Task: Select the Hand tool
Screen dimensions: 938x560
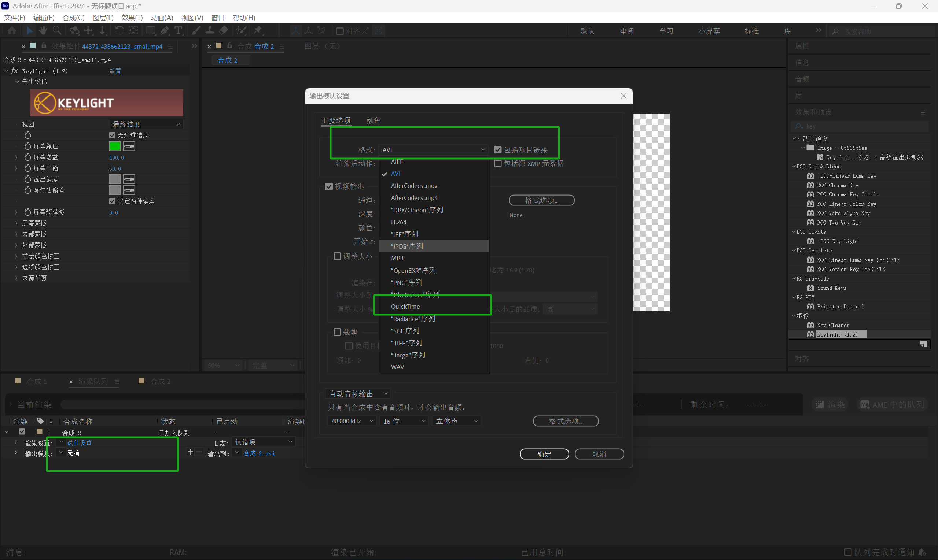Action: coord(43,30)
